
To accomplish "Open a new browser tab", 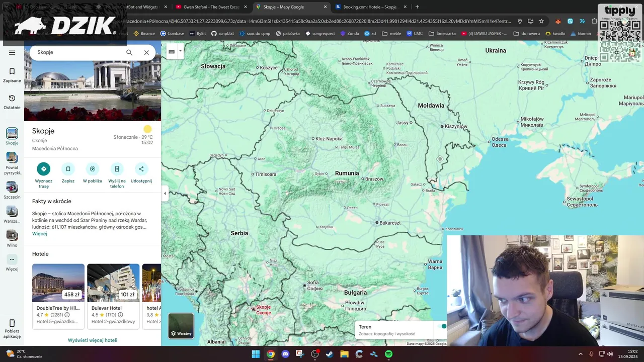I will pos(417,7).
